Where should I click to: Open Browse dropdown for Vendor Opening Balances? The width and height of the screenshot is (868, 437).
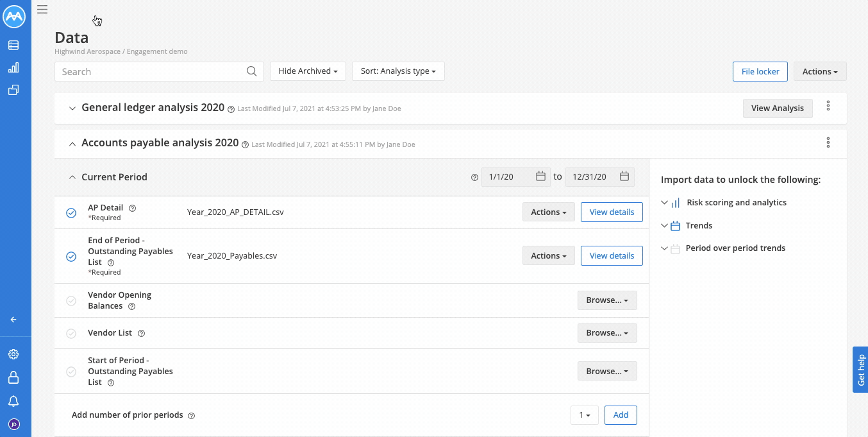[607, 300]
